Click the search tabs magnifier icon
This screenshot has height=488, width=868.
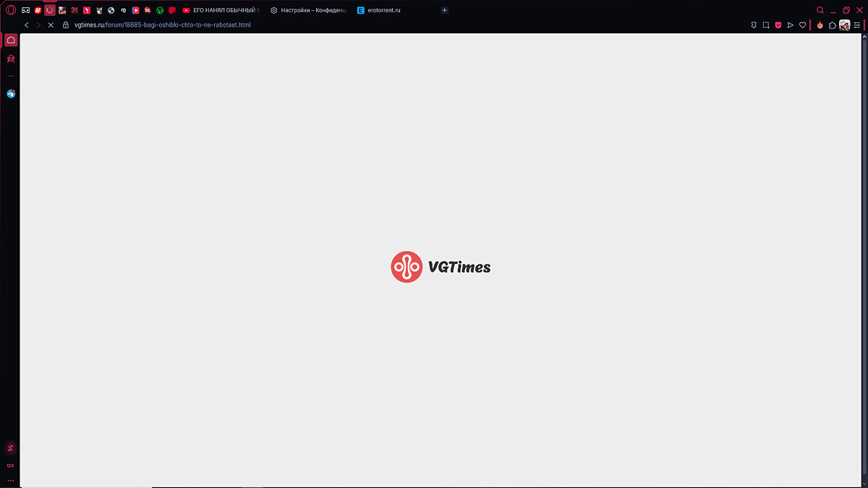820,10
